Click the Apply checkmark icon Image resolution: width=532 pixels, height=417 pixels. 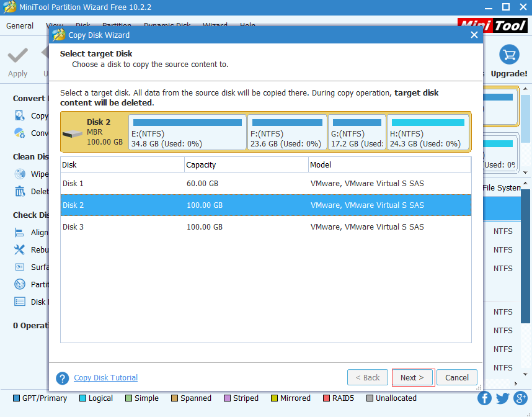(x=17, y=55)
